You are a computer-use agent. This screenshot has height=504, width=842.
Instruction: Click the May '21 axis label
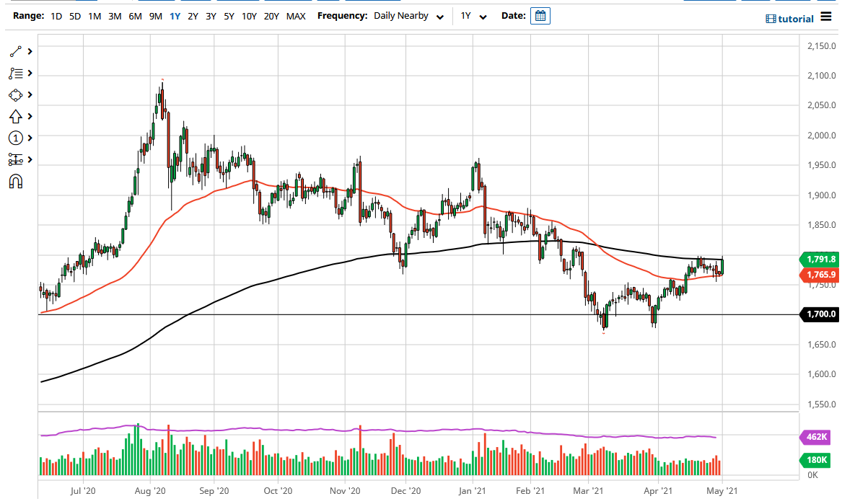click(722, 490)
